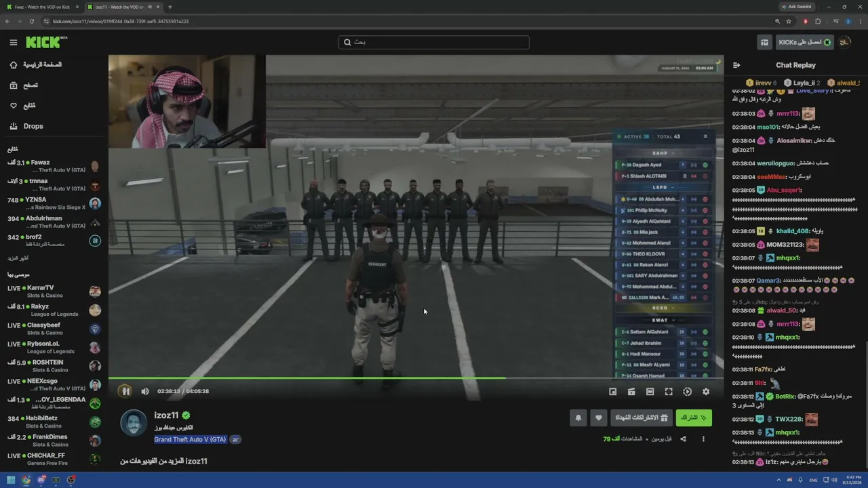Click the browser address bar URL
The width and height of the screenshot is (868, 488).
click(121, 21)
